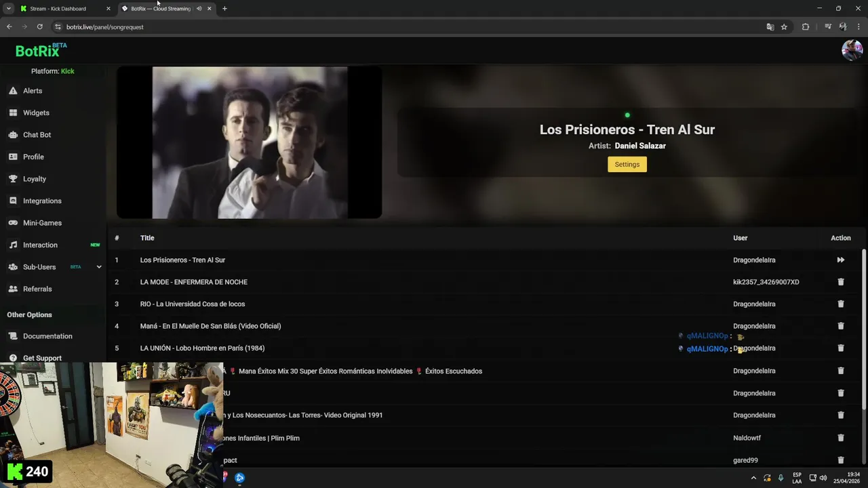
Task: Click the browser reload button
Action: (39, 27)
